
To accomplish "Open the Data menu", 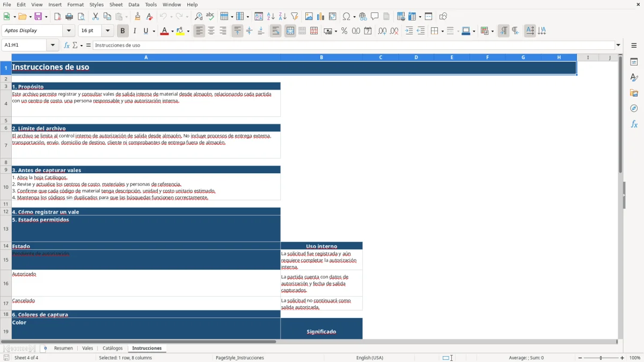I will (134, 4).
